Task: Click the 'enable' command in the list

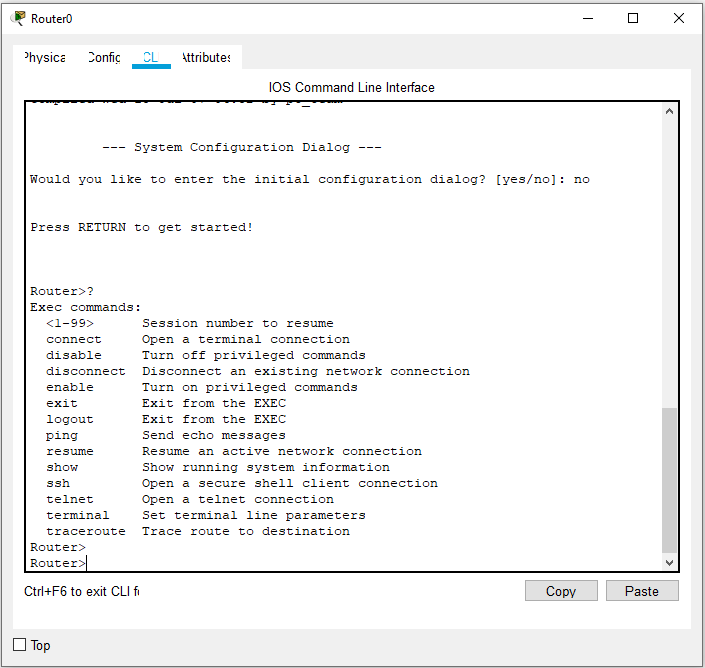Action: click(x=70, y=388)
